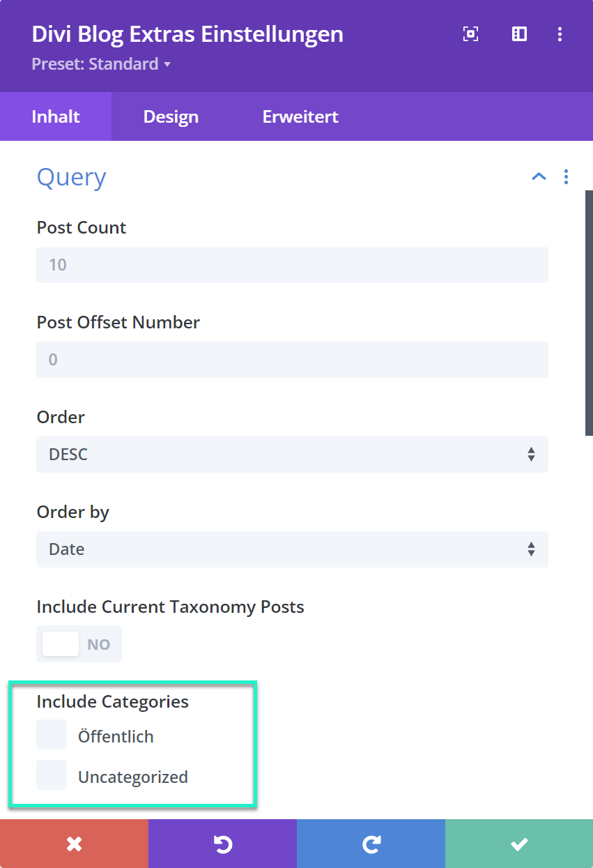Discard changes with the red X button
This screenshot has height=868, width=593.
pyautogui.click(x=74, y=844)
